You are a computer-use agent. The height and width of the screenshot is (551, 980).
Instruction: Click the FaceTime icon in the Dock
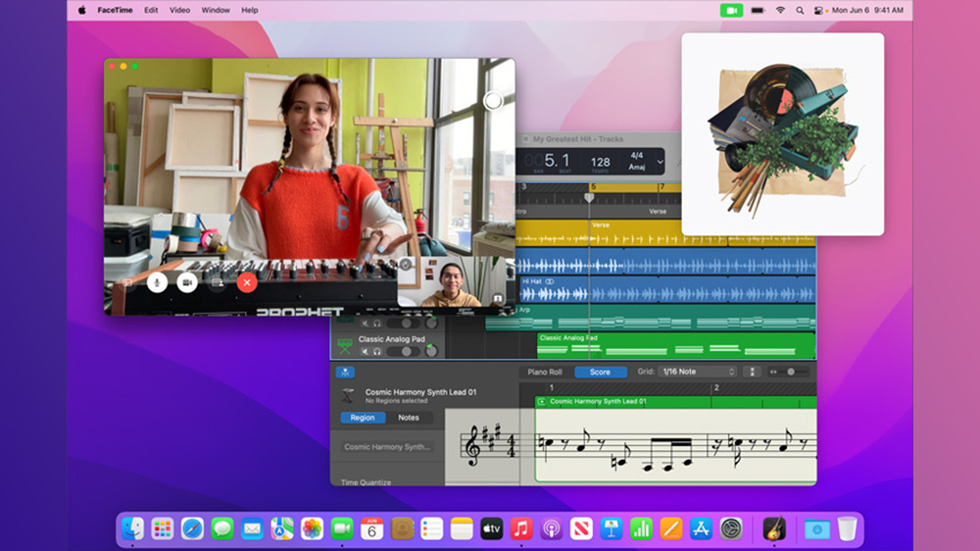coord(342,529)
